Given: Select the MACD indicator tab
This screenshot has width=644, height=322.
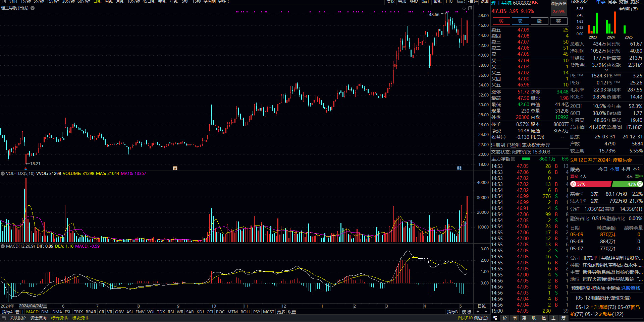Looking at the screenshot, I should pos(32,312).
